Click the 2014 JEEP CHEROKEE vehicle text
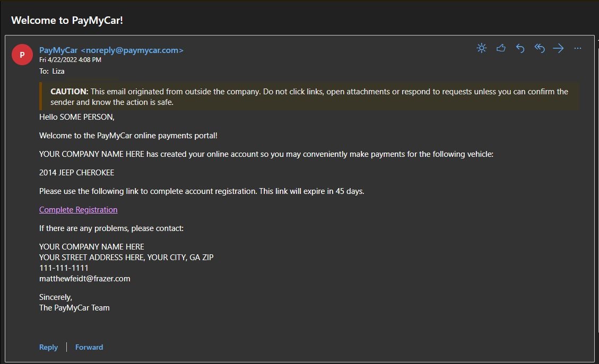The height and width of the screenshot is (364, 599). click(x=76, y=172)
